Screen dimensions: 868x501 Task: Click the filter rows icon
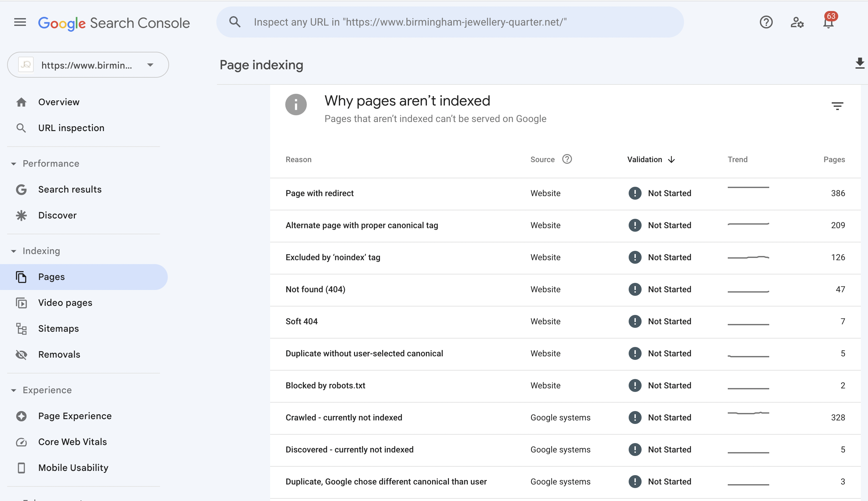tap(837, 106)
